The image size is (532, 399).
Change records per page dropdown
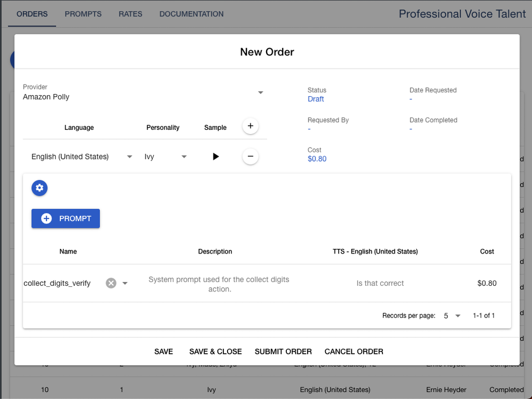453,316
